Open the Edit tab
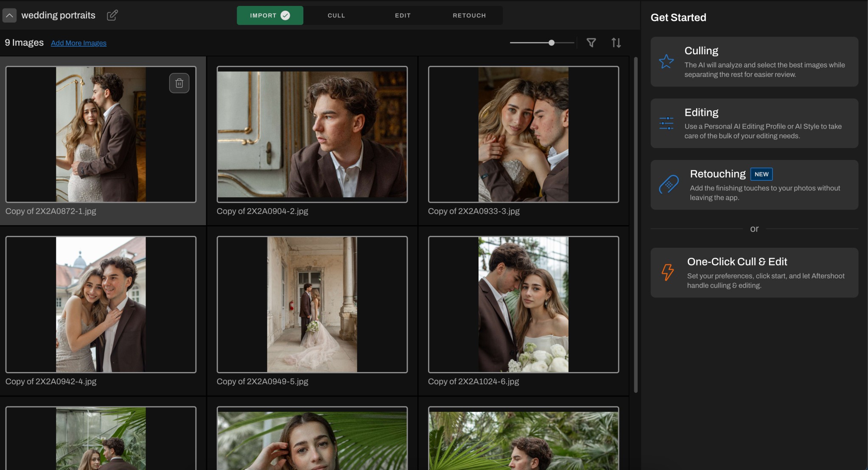 pyautogui.click(x=403, y=15)
